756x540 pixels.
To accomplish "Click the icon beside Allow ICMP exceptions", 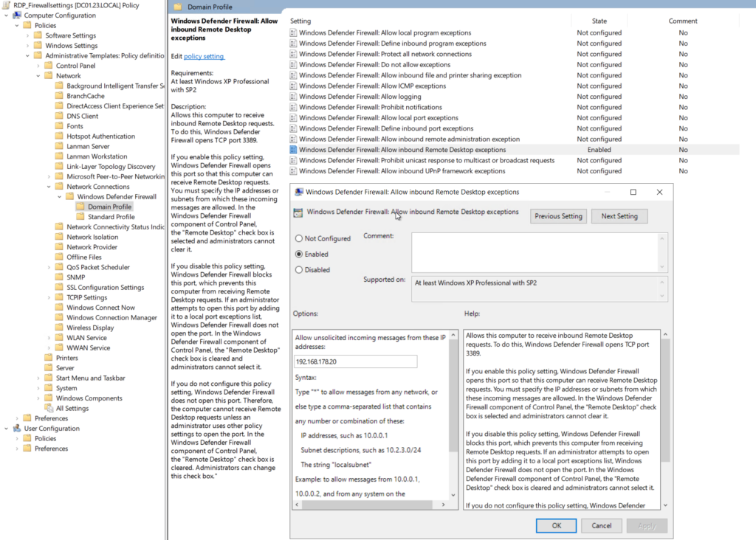I will [293, 86].
